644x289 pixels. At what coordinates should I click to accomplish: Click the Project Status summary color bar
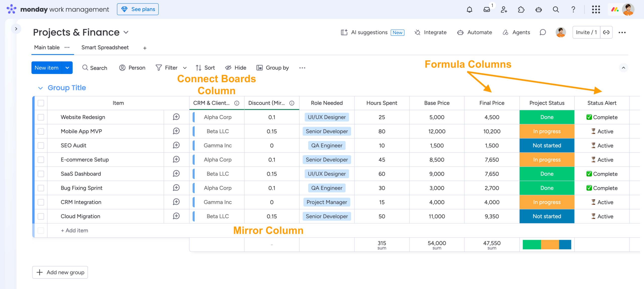click(547, 244)
